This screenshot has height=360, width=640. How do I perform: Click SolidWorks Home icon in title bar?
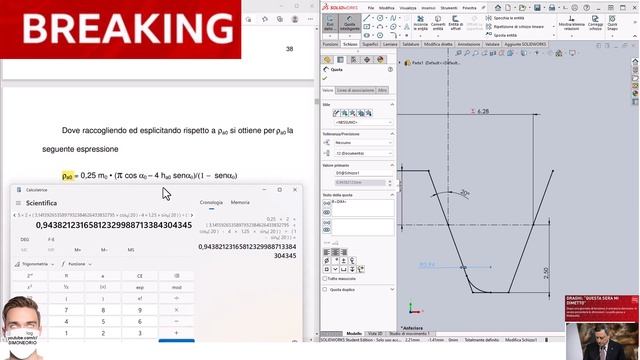tap(498, 8)
